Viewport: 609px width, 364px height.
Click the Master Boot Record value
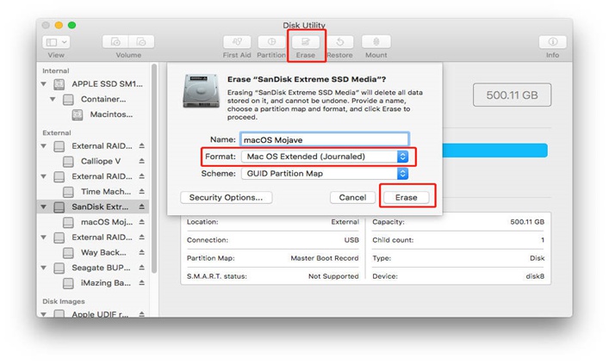325,258
